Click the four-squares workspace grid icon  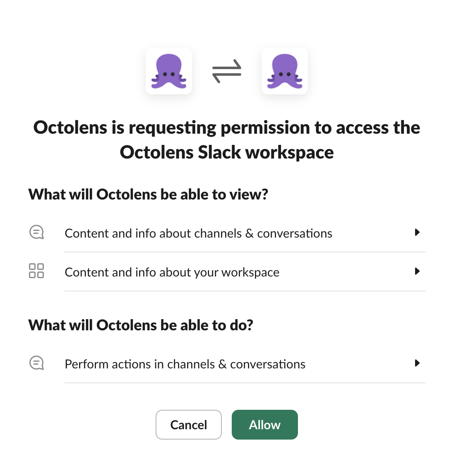pyautogui.click(x=36, y=271)
